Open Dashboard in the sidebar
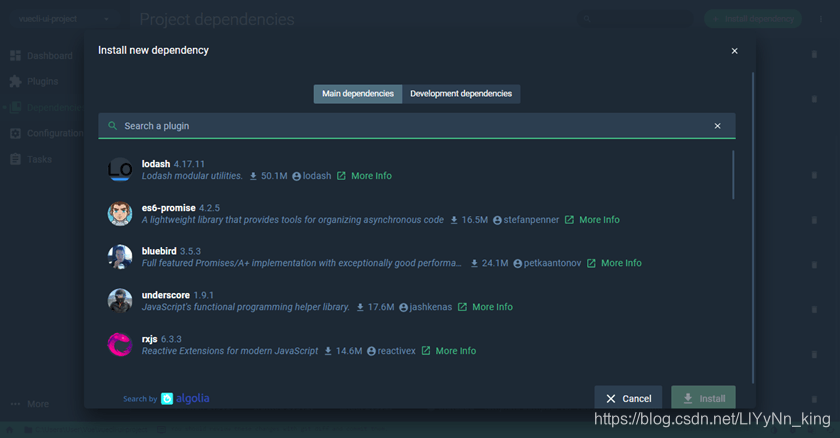This screenshot has width=840, height=438. pyautogui.click(x=42, y=56)
